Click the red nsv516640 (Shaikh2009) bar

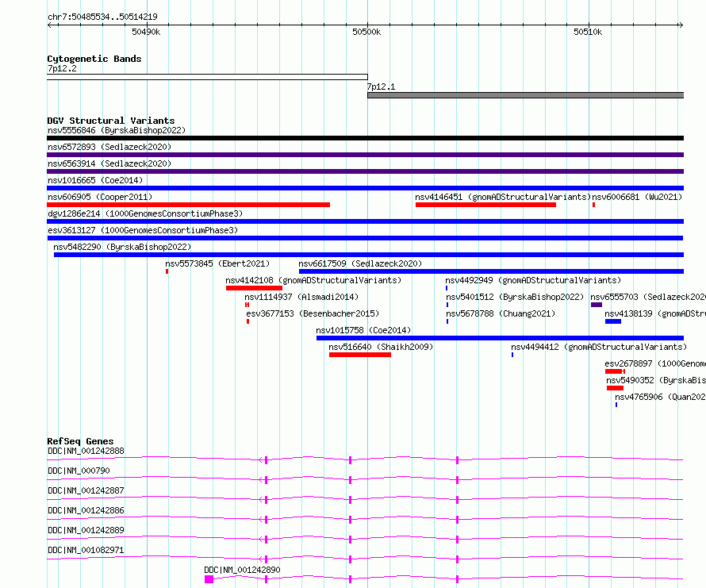coord(360,355)
